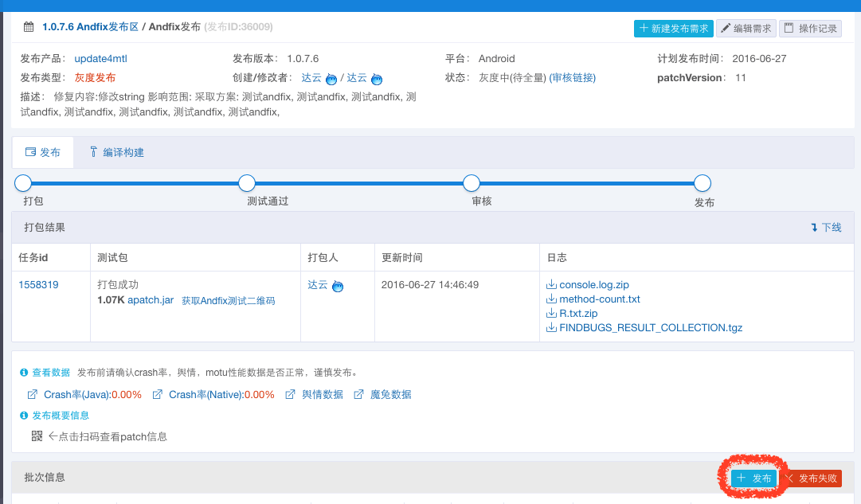Click the Crash率(Java) external link icon

tap(33, 395)
